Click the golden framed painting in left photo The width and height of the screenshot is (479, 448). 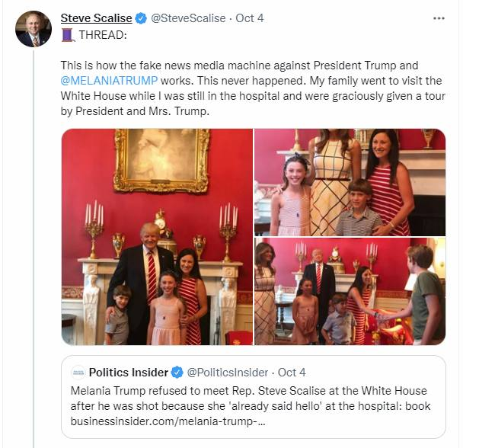coord(161,160)
